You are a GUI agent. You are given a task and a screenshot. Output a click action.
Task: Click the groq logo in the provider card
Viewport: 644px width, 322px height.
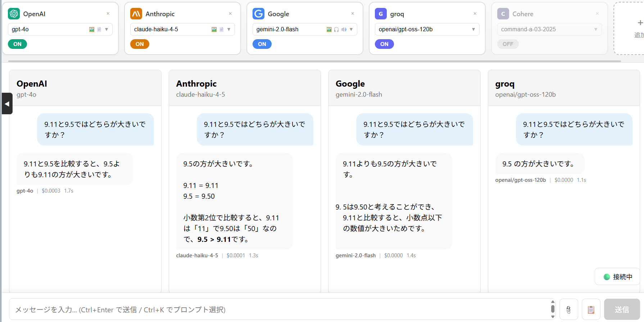(381, 14)
